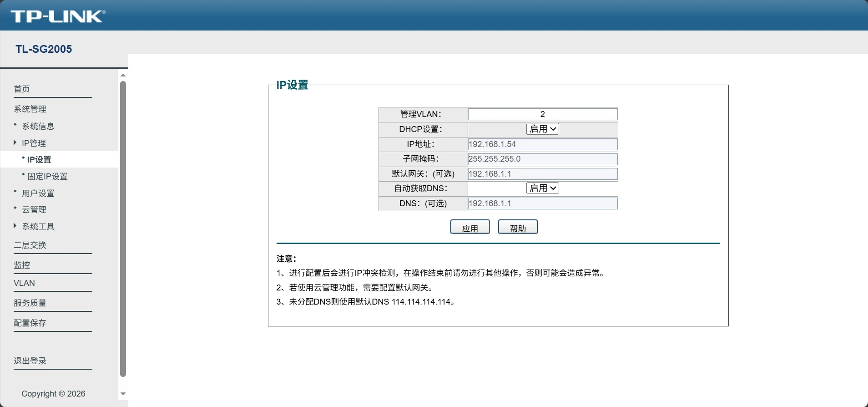Image resolution: width=868 pixels, height=407 pixels.
Task: Click the sidebar scroll up arrow
Action: 123,75
